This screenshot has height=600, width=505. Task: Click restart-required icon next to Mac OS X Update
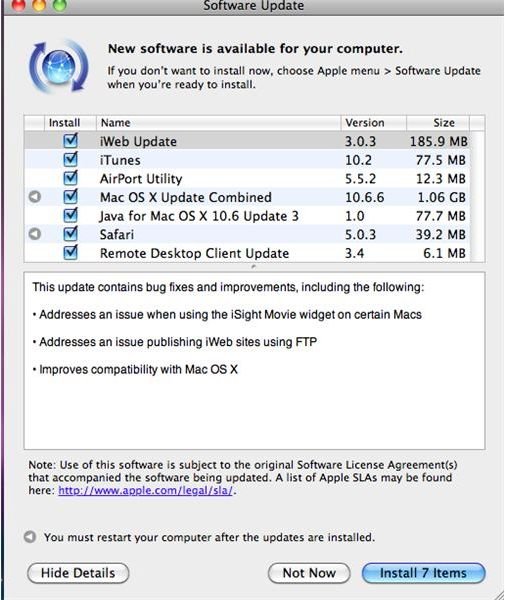click(x=35, y=197)
